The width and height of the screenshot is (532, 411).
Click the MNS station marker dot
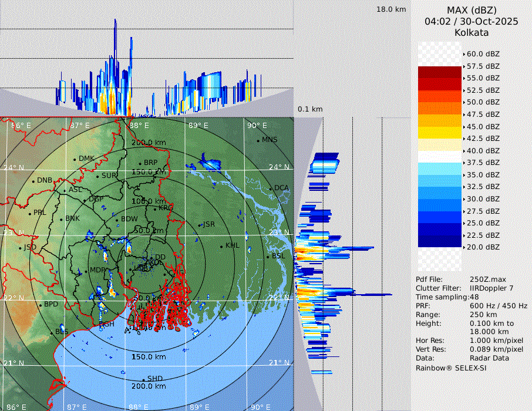[258, 140]
